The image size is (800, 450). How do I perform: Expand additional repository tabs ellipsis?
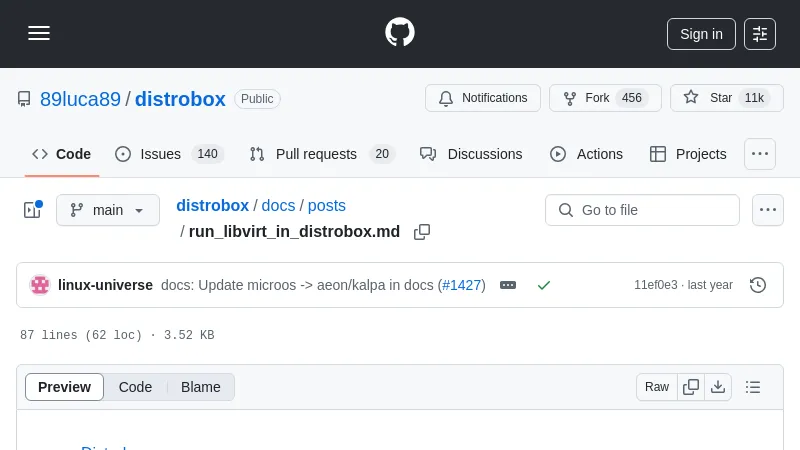[760, 154]
